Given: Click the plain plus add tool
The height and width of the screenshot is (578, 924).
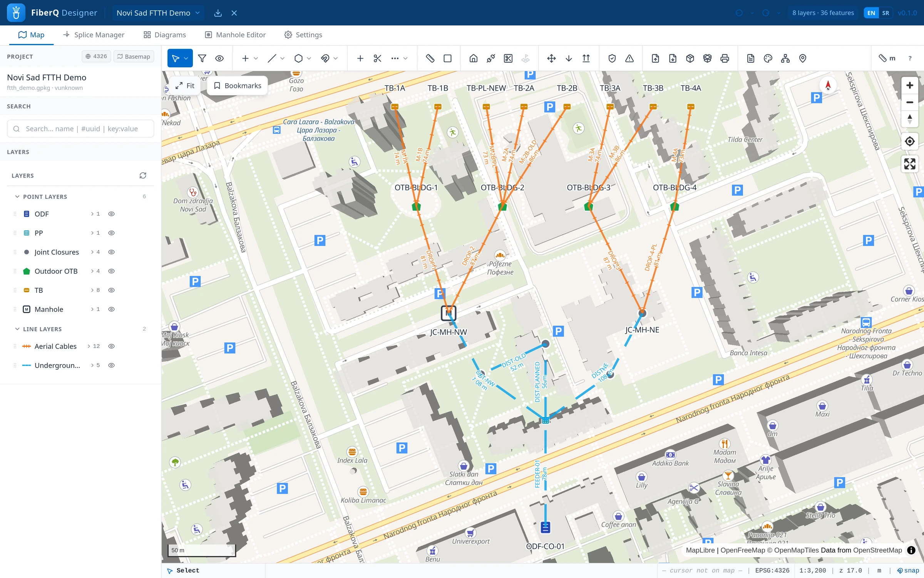Looking at the screenshot, I should tap(360, 58).
